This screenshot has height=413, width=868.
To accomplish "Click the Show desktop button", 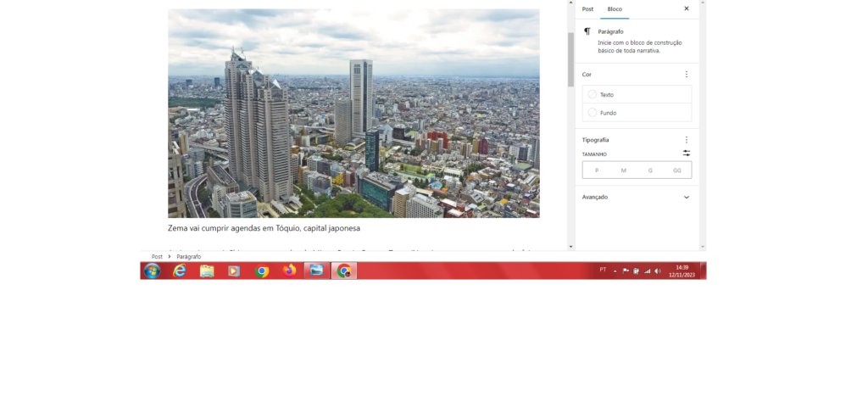I will coord(703,271).
